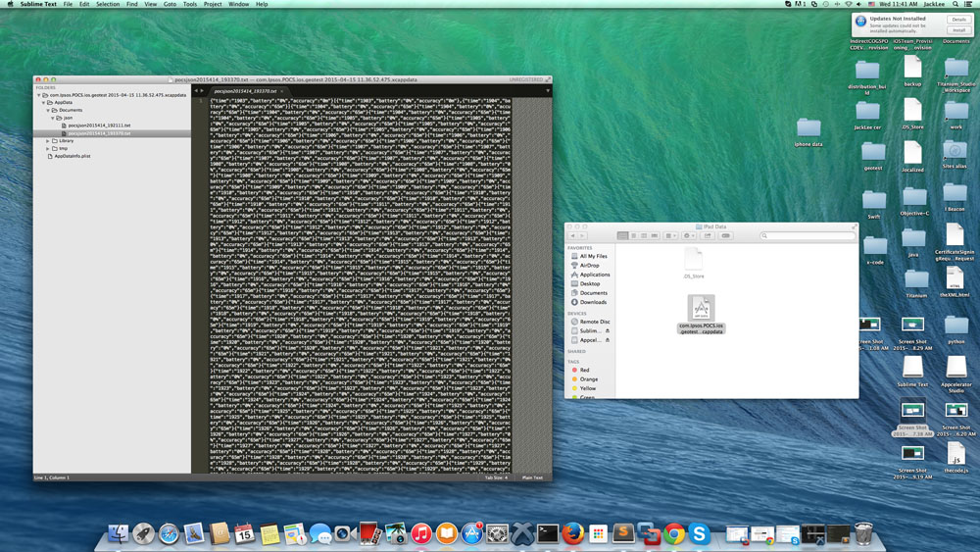Switch Finder to cover flow view

[x=655, y=235]
